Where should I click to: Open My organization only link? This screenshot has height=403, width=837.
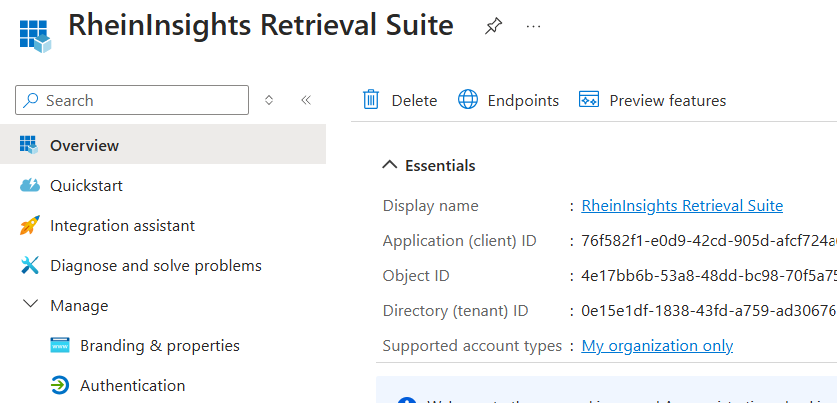(x=657, y=345)
